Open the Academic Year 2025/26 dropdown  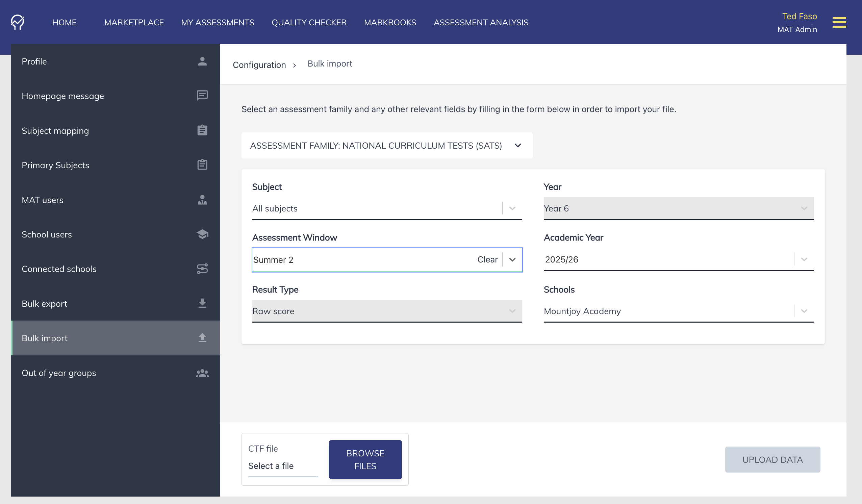(x=679, y=259)
